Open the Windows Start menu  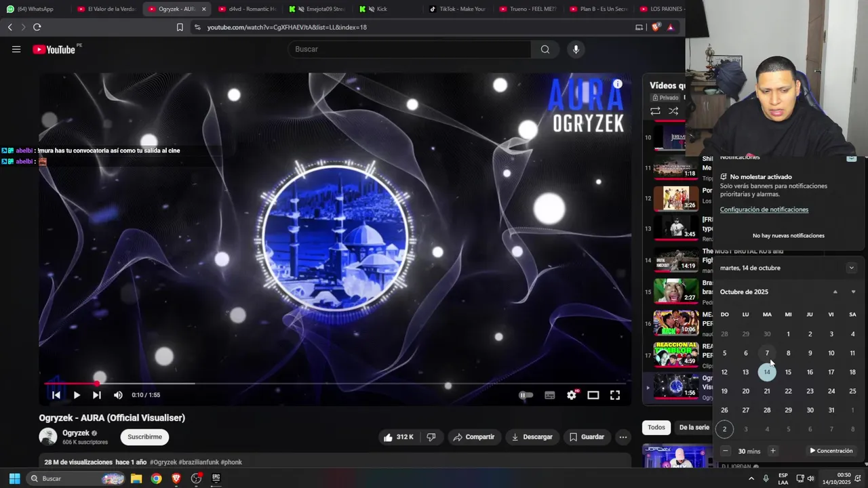(14, 479)
